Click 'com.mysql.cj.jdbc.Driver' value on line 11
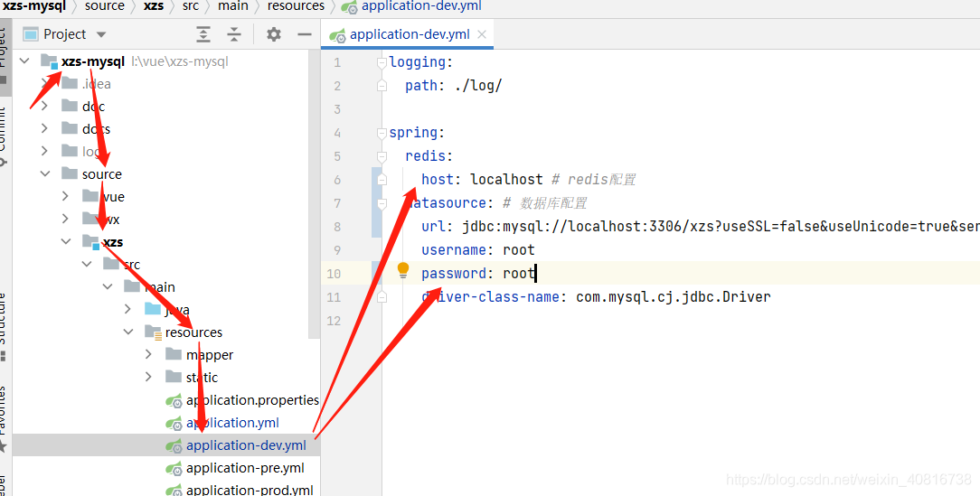980x496 pixels. point(674,296)
